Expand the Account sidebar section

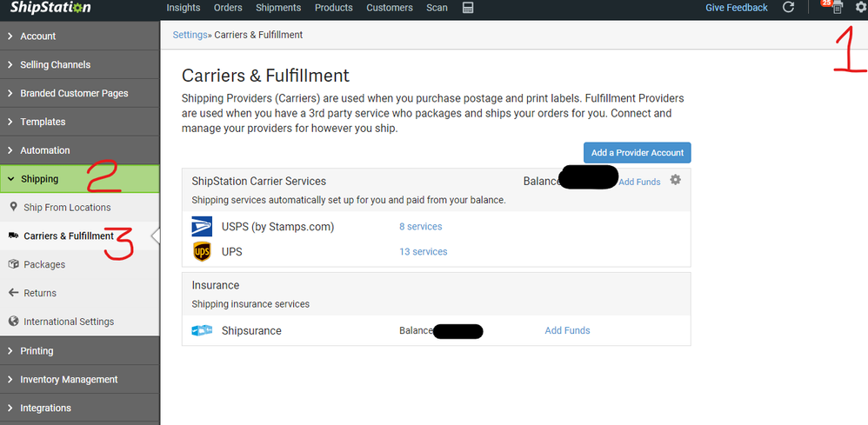click(x=37, y=37)
